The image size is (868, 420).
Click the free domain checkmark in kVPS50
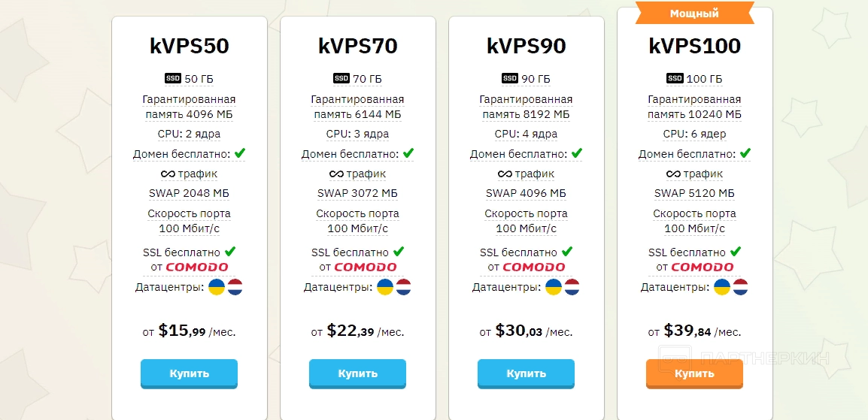[x=240, y=153]
